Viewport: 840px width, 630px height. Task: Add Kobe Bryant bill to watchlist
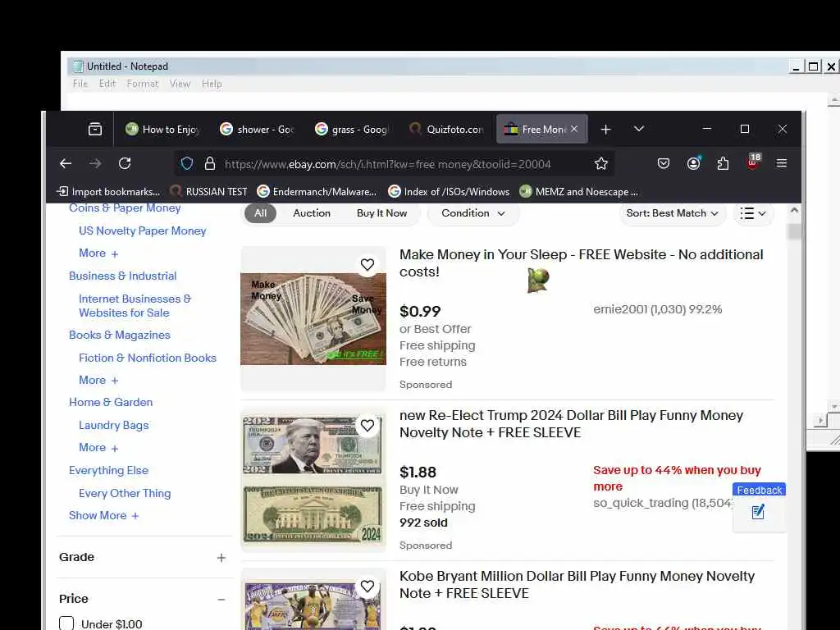(x=367, y=586)
